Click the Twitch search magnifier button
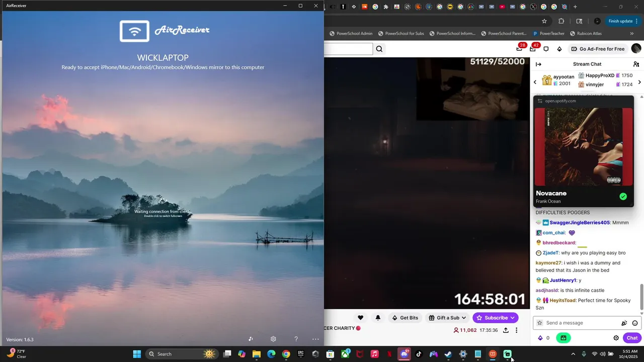The height and width of the screenshot is (362, 644). pos(379,49)
